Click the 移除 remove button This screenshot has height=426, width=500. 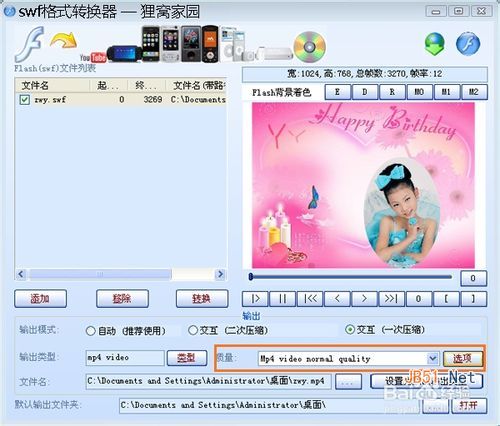coord(122,298)
